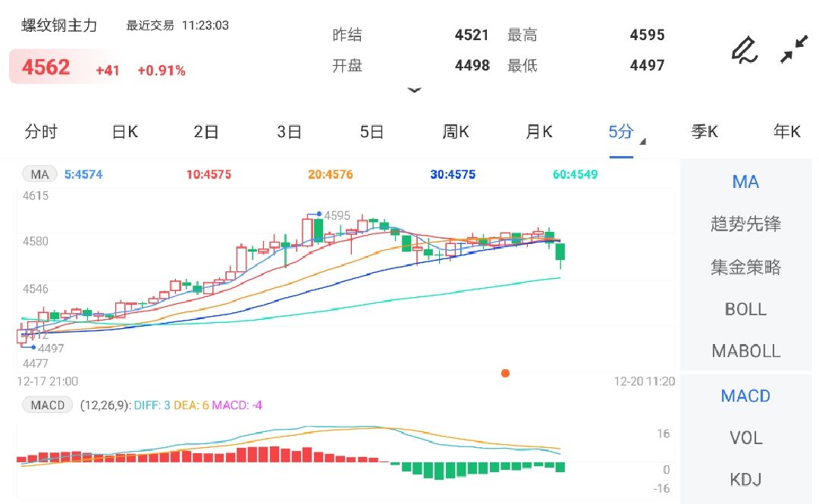819x504 pixels.
Task: Click the 最低 4497 value
Action: 647,65
